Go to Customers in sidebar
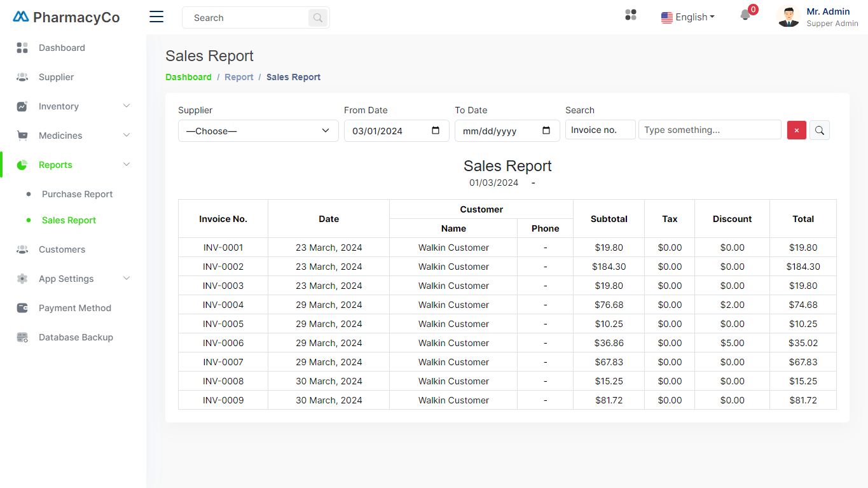 [62, 249]
